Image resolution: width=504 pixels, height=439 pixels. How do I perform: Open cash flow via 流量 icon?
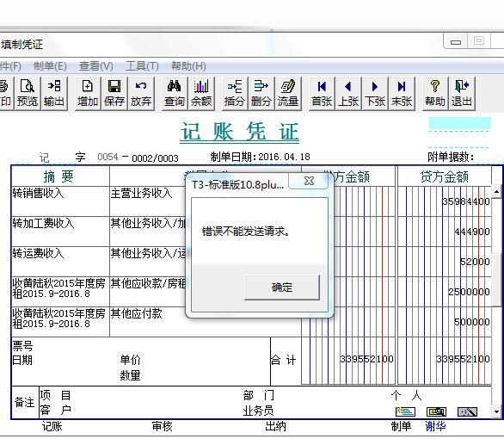pyautogui.click(x=288, y=93)
